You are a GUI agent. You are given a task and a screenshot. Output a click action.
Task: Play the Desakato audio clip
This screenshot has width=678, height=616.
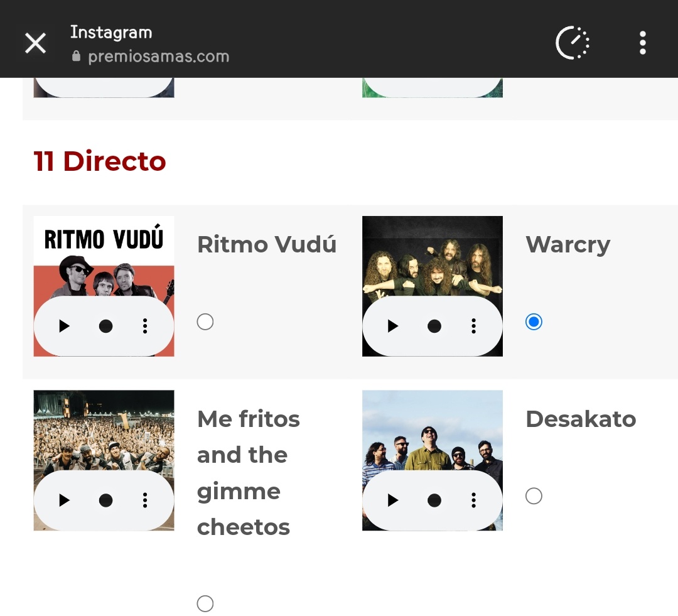392,500
